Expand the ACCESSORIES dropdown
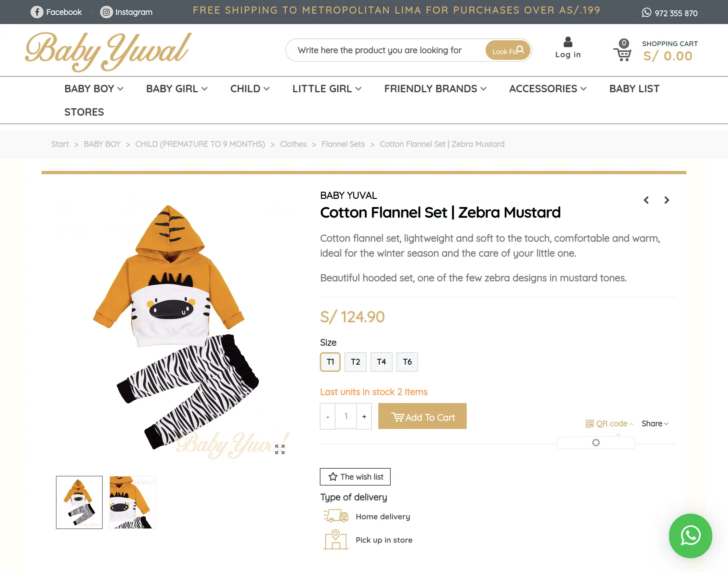 (548, 89)
